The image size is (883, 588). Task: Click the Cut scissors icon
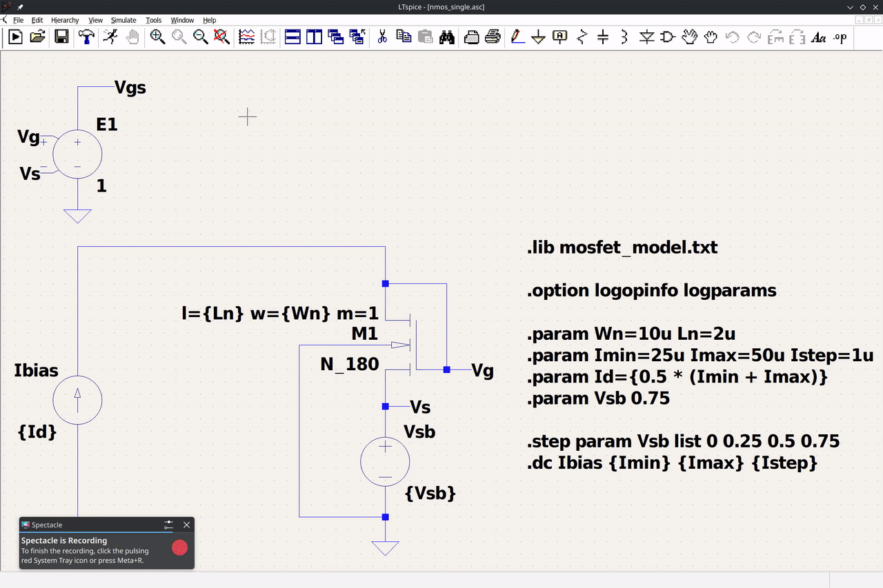coord(381,37)
